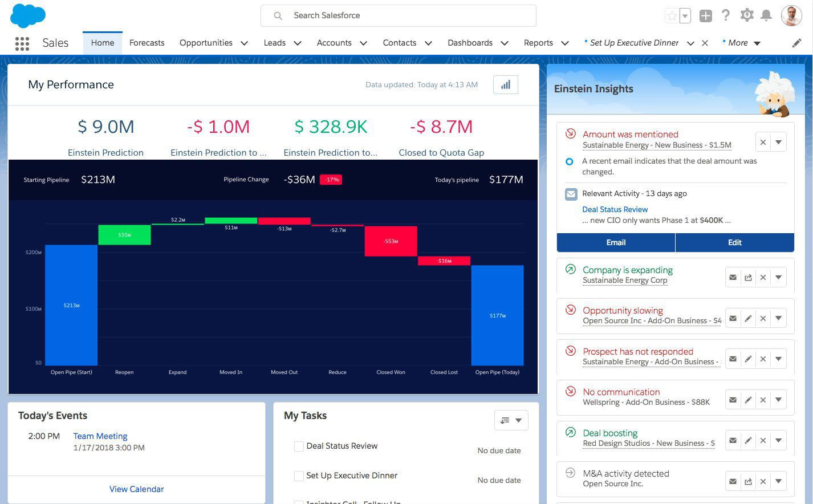Switch to the Forecasts tab
The width and height of the screenshot is (813, 504).
(x=147, y=43)
